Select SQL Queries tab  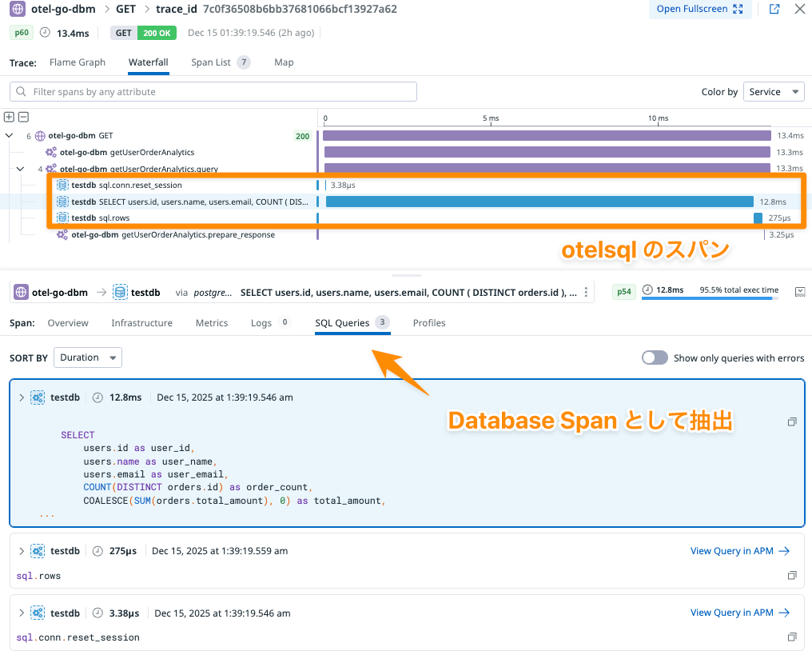click(x=352, y=323)
